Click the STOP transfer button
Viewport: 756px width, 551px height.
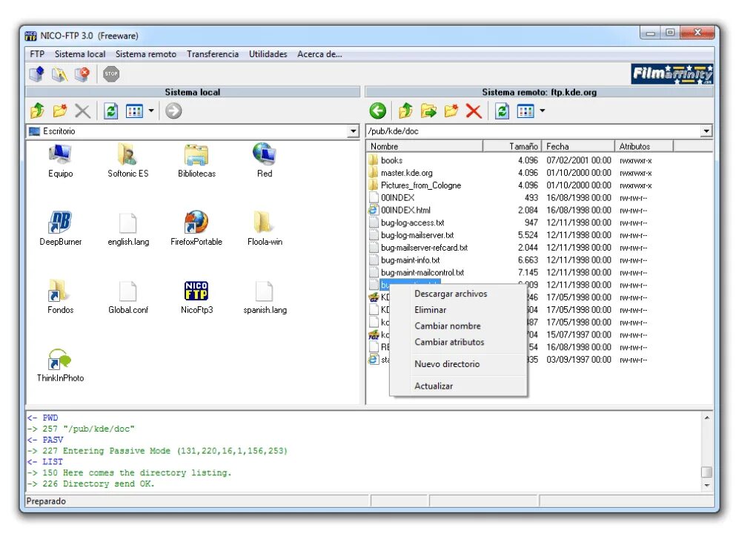pos(111,74)
